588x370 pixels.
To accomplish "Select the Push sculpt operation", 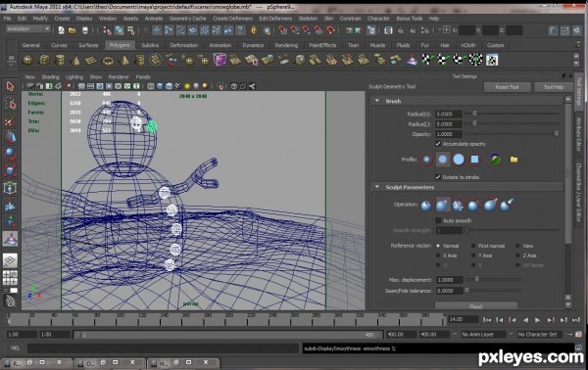I will tap(426, 206).
